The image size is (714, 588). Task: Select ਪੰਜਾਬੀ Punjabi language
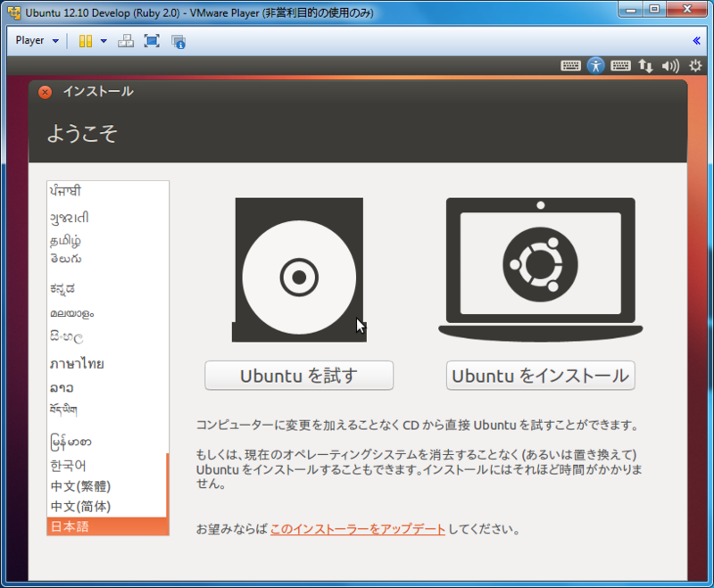(x=106, y=191)
